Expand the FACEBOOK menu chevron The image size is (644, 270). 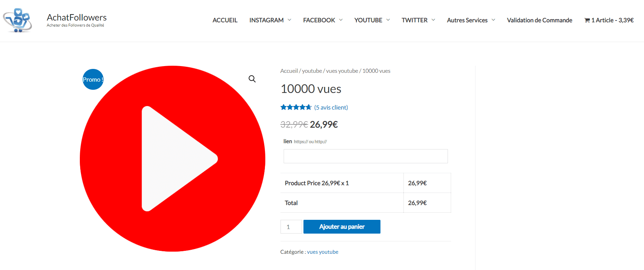point(341,20)
